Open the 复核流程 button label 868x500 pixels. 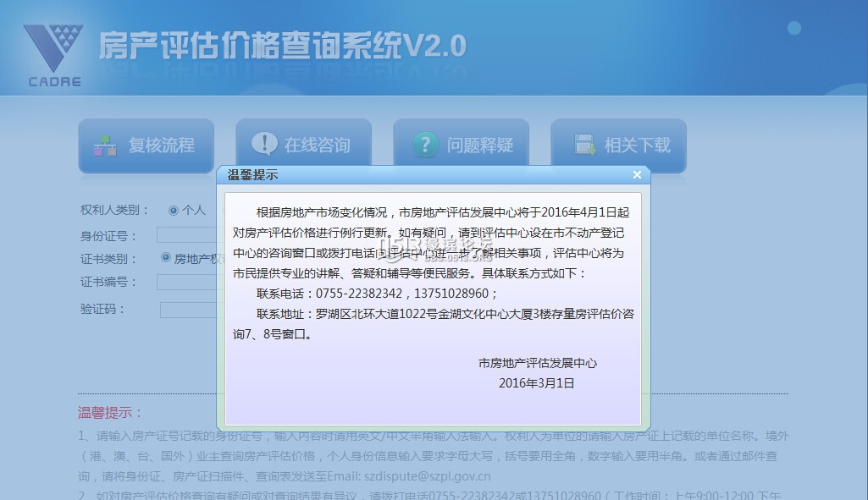[161, 146]
